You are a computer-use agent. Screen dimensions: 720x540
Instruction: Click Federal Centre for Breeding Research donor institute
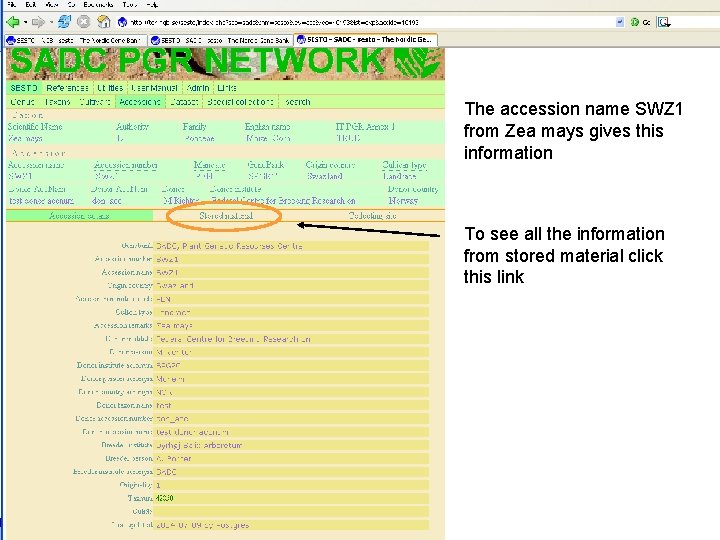point(283,201)
